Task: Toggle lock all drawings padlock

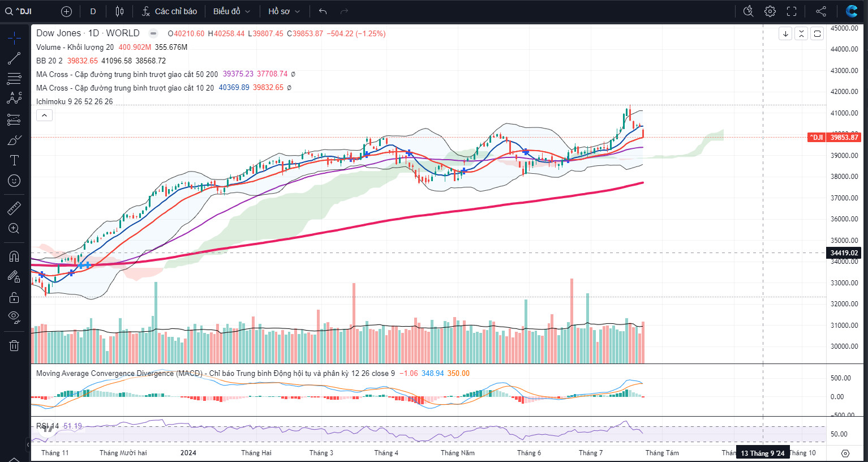Action: [14, 297]
